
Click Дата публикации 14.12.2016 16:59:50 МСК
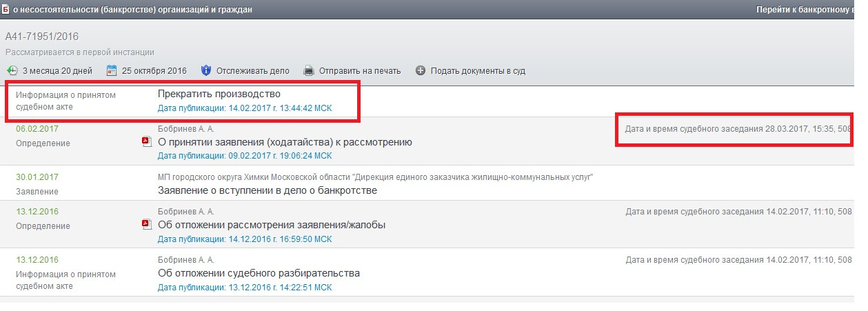[245, 239]
